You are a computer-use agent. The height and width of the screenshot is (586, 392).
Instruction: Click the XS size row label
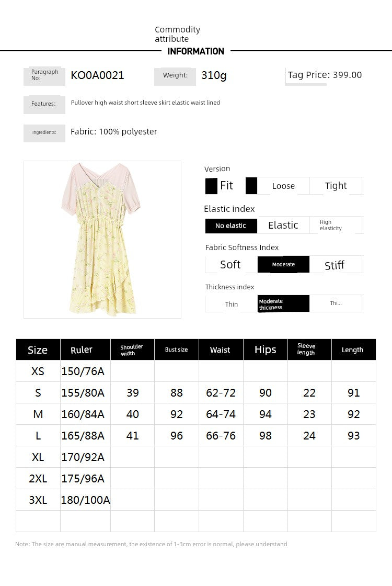pos(38,371)
